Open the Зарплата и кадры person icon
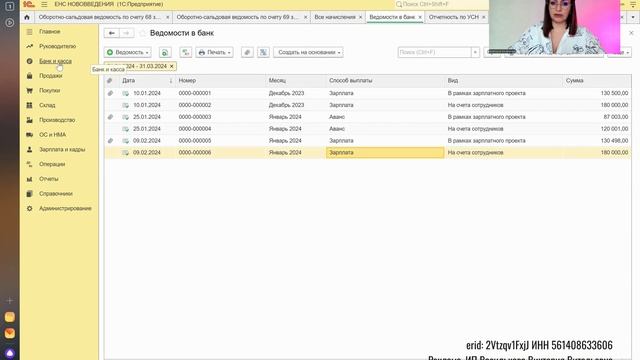The width and height of the screenshot is (640, 360). click(29, 149)
